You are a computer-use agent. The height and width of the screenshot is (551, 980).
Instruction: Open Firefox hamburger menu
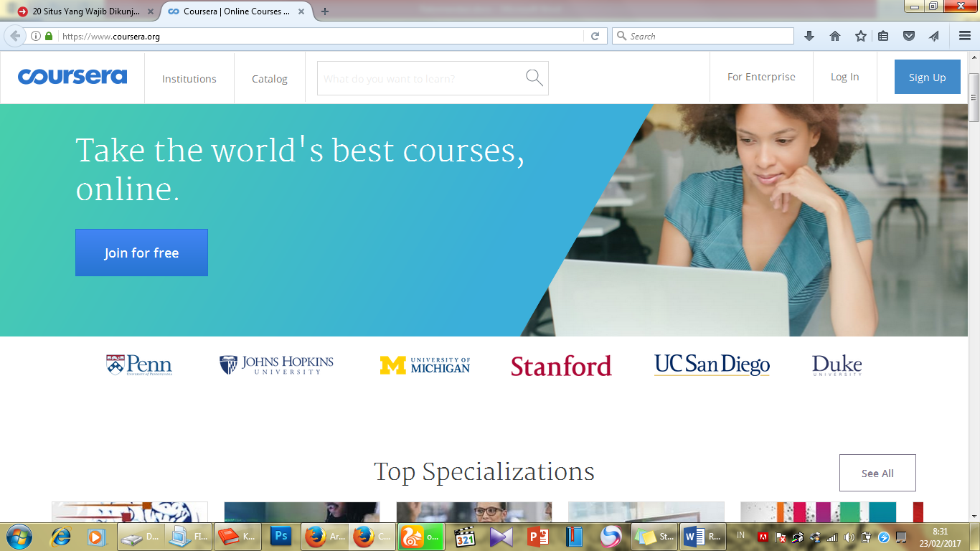click(965, 36)
